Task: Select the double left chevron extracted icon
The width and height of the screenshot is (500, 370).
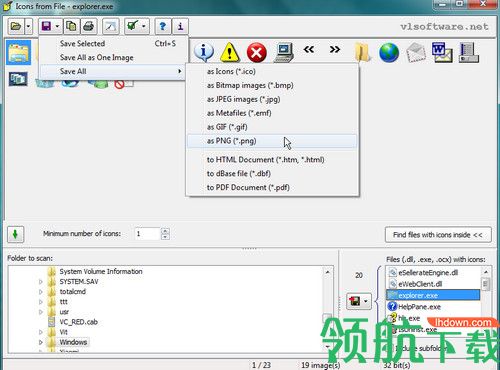Action: pyautogui.click(x=309, y=50)
